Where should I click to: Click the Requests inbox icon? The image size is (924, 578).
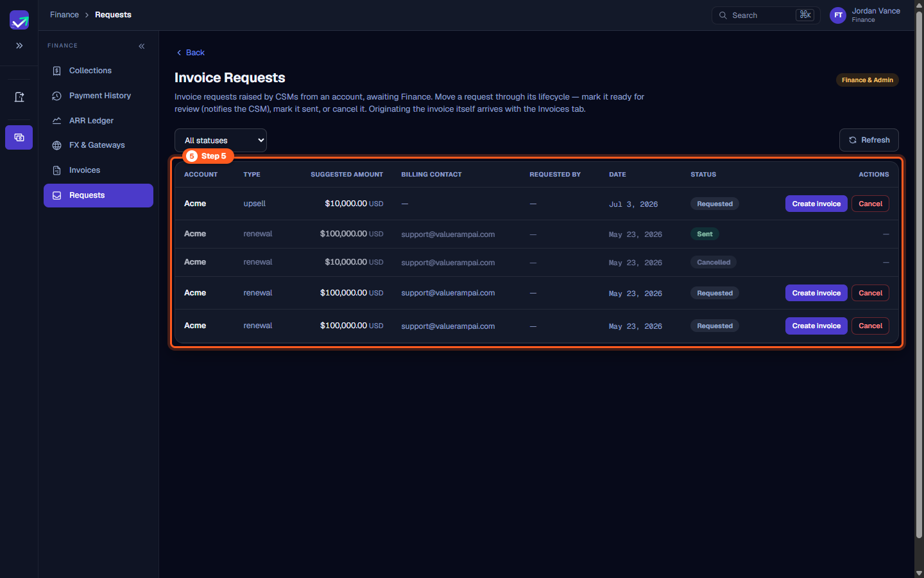pos(57,195)
